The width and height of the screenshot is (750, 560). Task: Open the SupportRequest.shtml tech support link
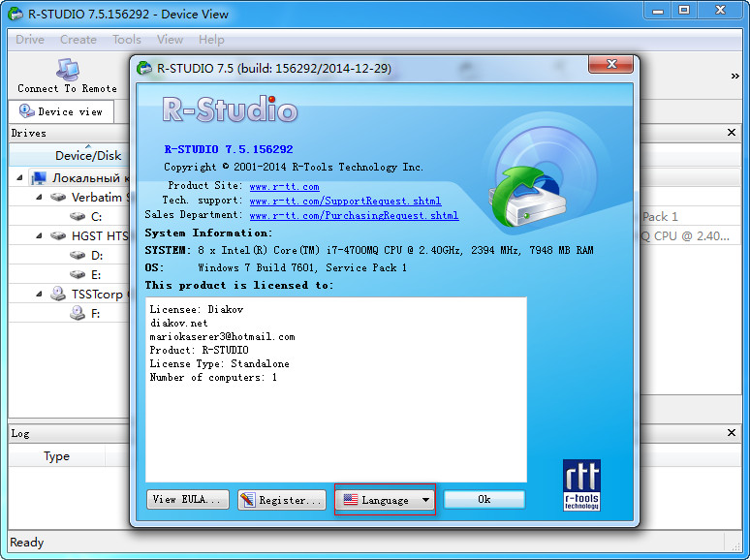pos(345,201)
